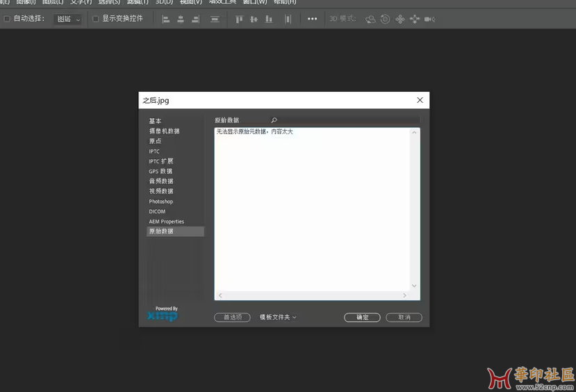Click the align top edges icon
The height and width of the screenshot is (392, 576).
(x=239, y=19)
